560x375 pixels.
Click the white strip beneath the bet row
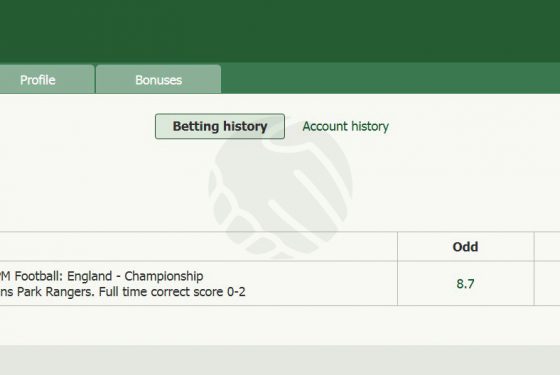[280, 325]
